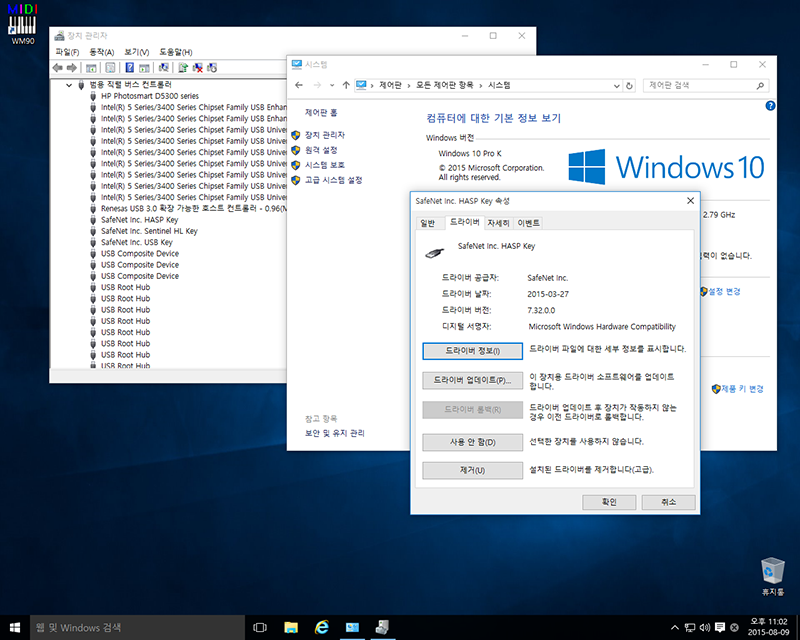Open 보안 및 유지 관리 link
This screenshot has height=640, width=800.
click(335, 433)
